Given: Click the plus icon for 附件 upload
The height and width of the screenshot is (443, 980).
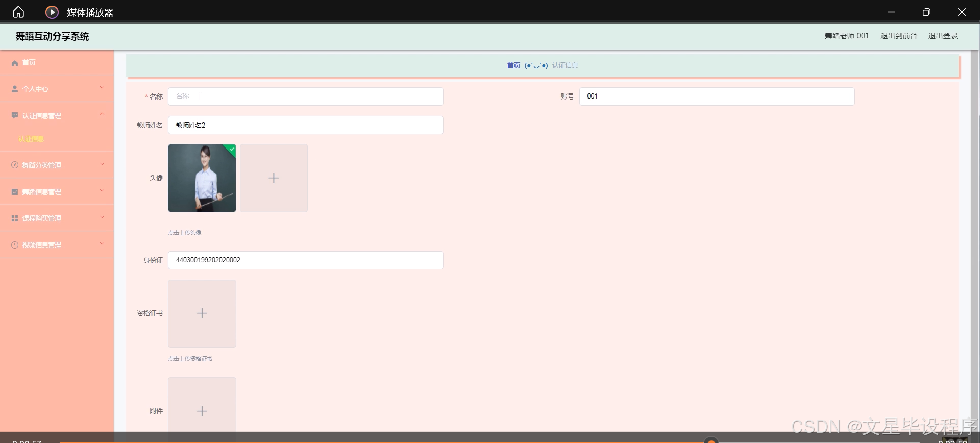Looking at the screenshot, I should coord(202,411).
